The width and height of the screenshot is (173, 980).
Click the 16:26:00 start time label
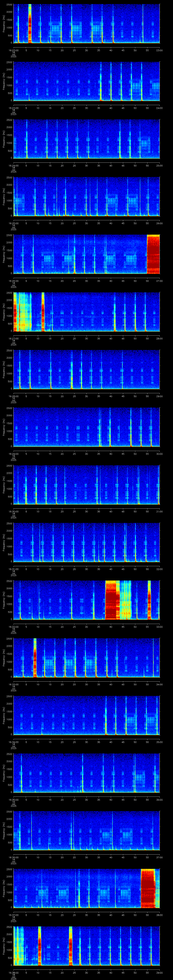pos(13,281)
